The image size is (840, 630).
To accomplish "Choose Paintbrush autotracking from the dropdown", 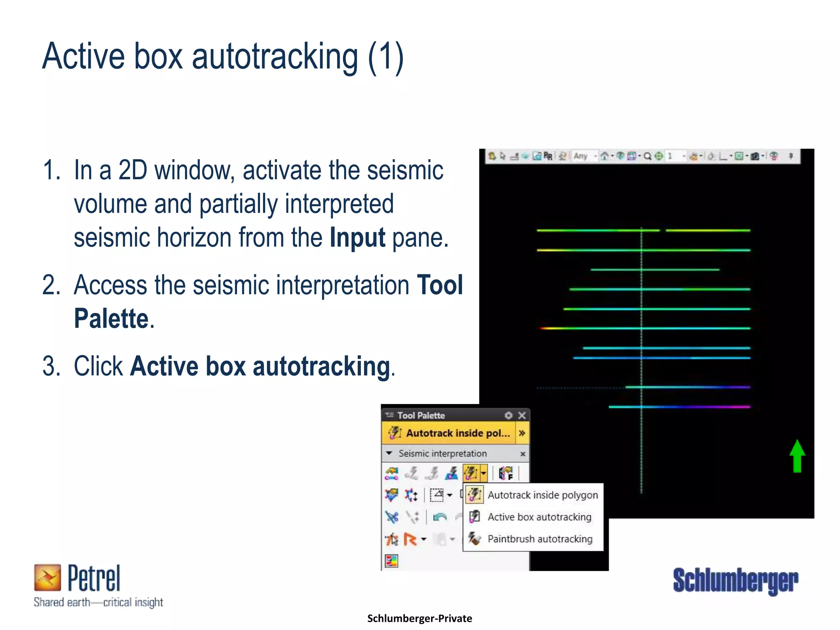I will (x=540, y=539).
